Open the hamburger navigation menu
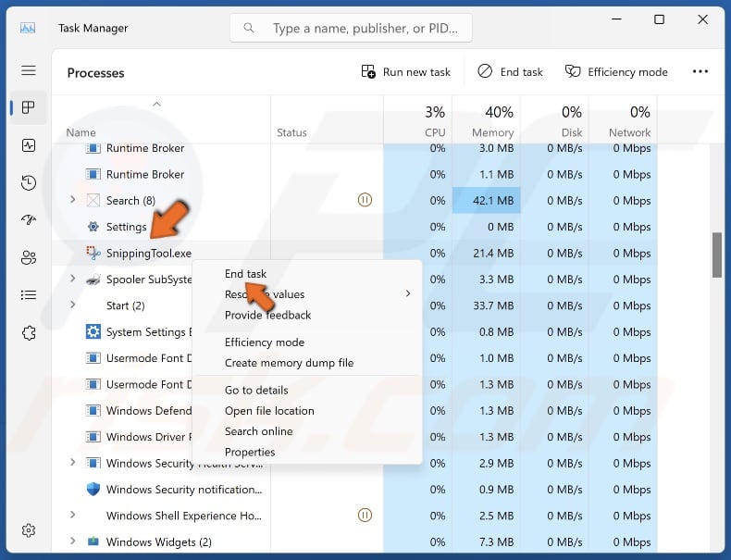 pyautogui.click(x=29, y=70)
